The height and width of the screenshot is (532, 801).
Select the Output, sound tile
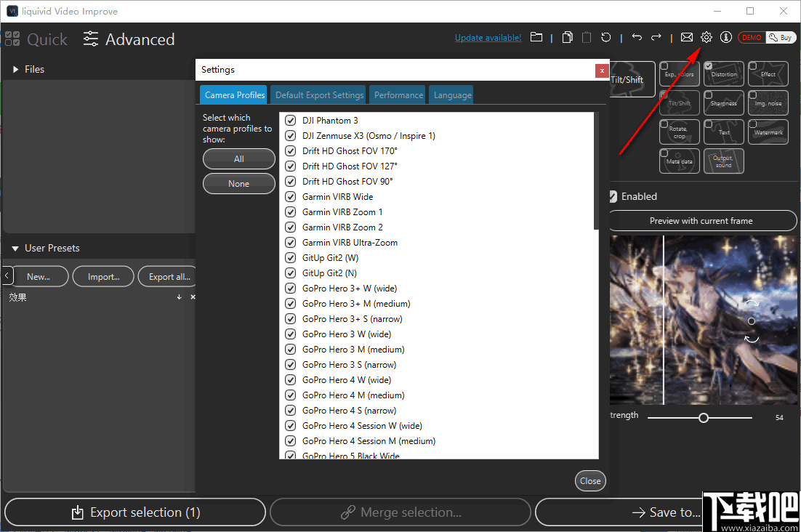coord(724,161)
